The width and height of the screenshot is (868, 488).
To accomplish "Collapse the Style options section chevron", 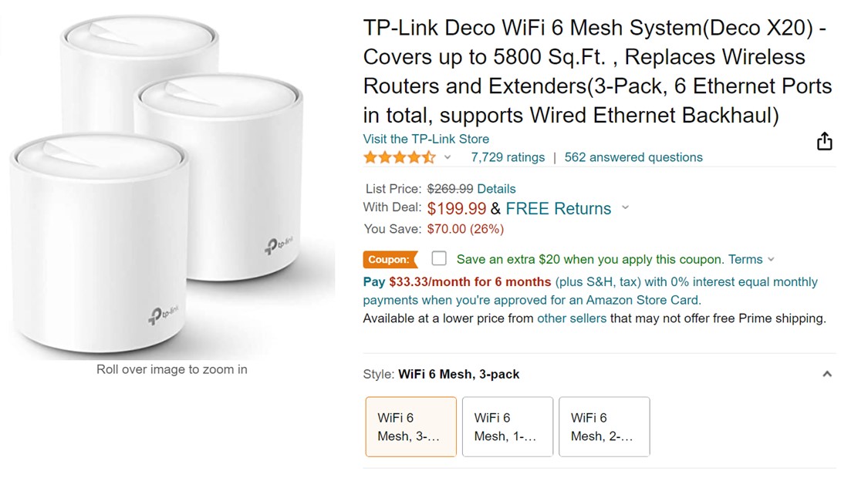I will pos(826,374).
